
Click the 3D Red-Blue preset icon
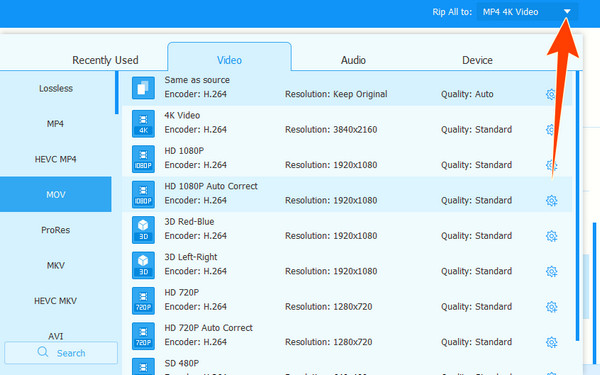143,230
